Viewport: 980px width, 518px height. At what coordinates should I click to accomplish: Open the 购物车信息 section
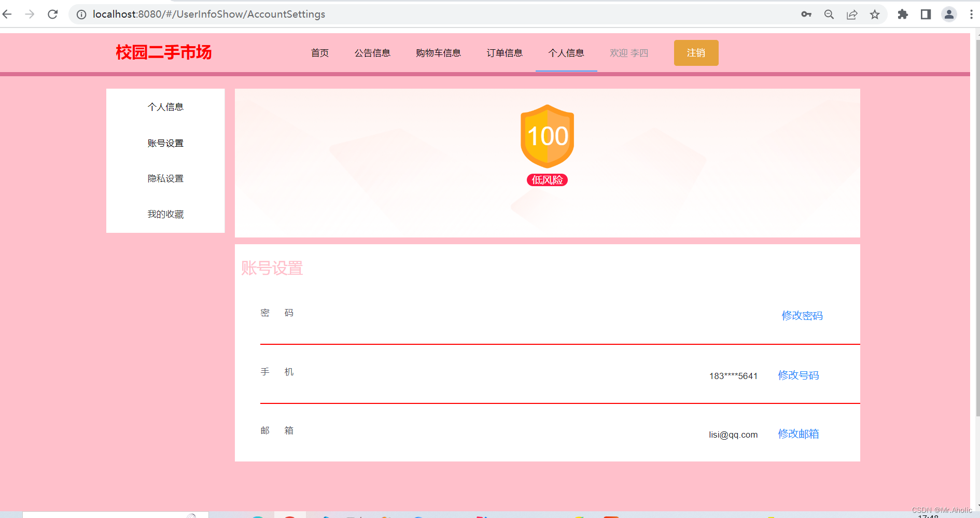coord(438,52)
